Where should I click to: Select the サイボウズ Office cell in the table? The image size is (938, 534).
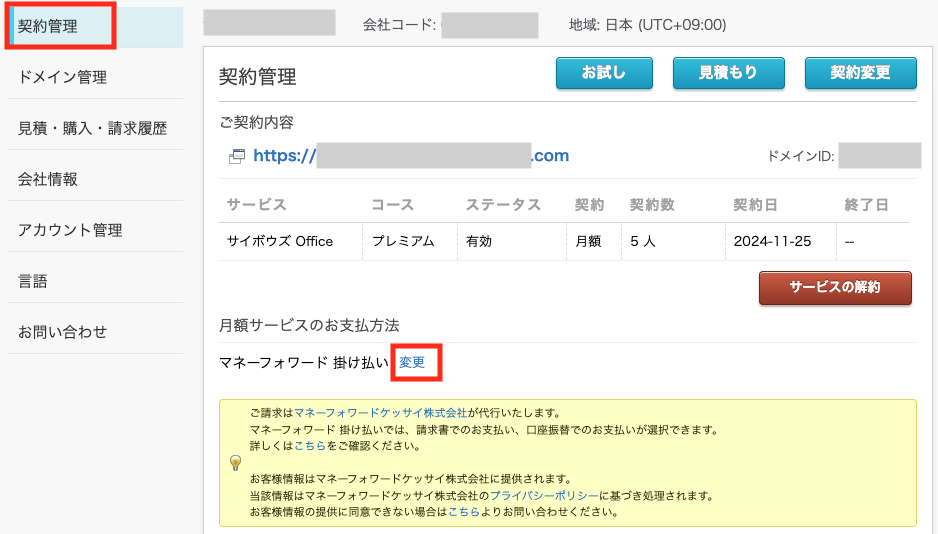280,240
